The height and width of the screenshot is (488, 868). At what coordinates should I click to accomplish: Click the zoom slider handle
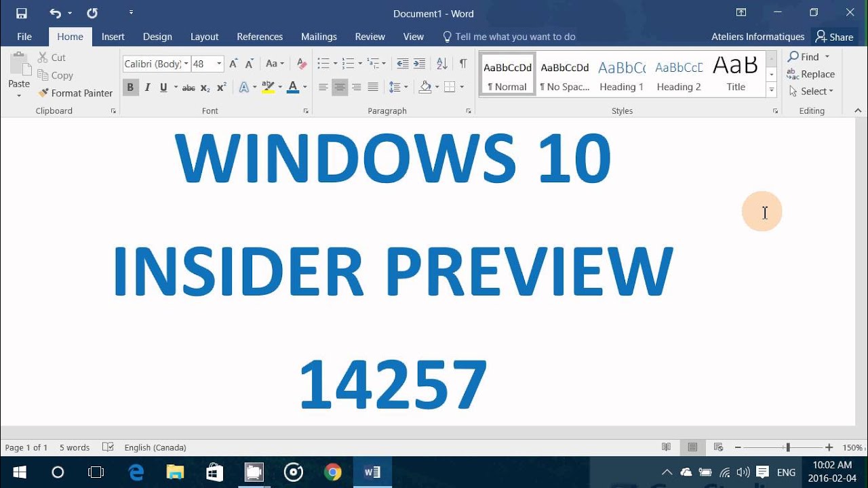(787, 447)
